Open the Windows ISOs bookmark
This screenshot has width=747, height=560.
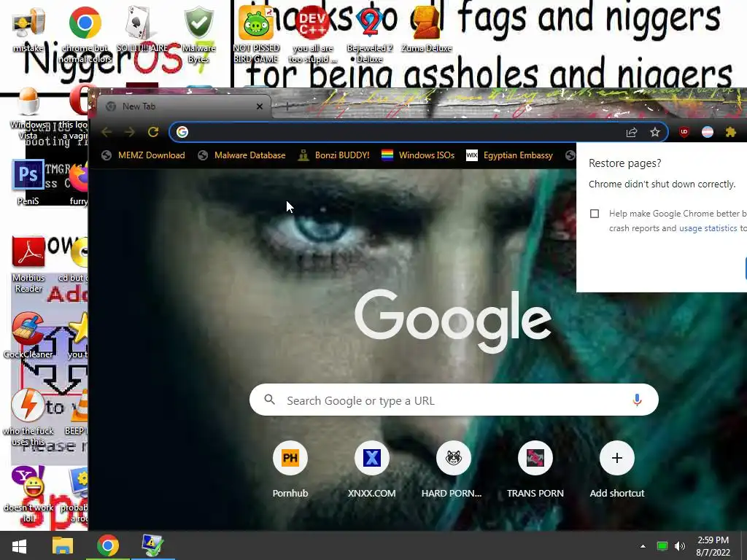418,155
